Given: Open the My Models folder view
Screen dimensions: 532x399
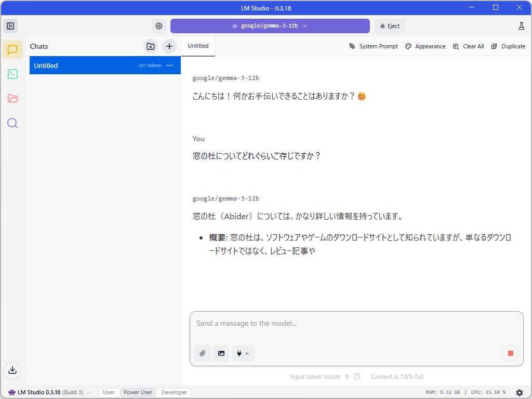Looking at the screenshot, I should click(x=12, y=98).
